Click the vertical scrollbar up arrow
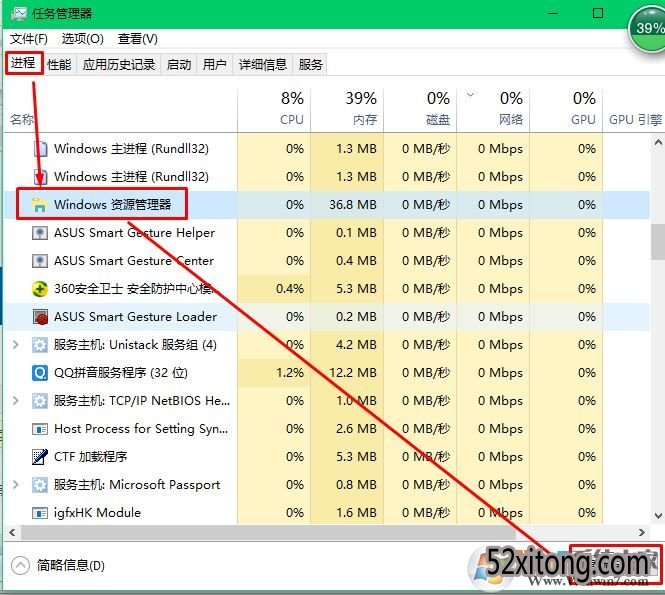 [x=658, y=143]
